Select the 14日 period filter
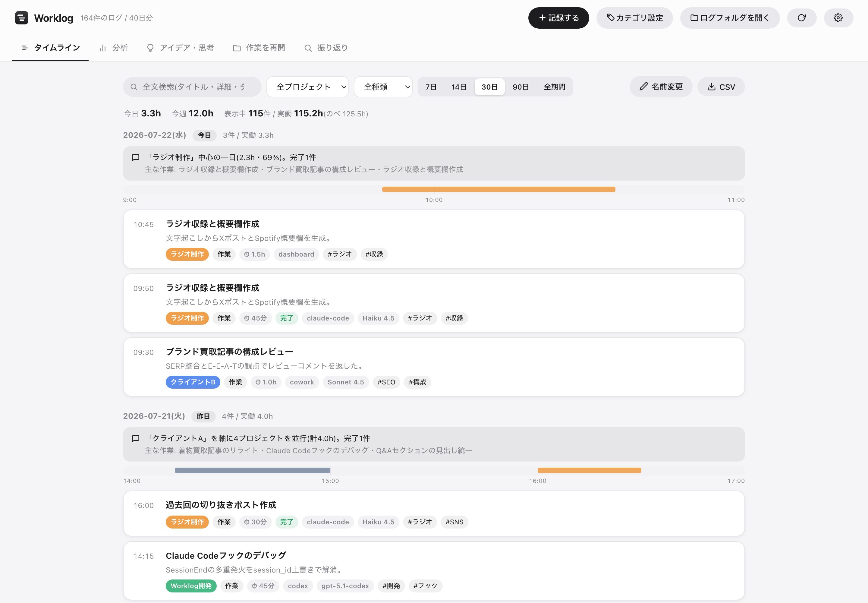Image resolution: width=868 pixels, height=603 pixels. (458, 87)
